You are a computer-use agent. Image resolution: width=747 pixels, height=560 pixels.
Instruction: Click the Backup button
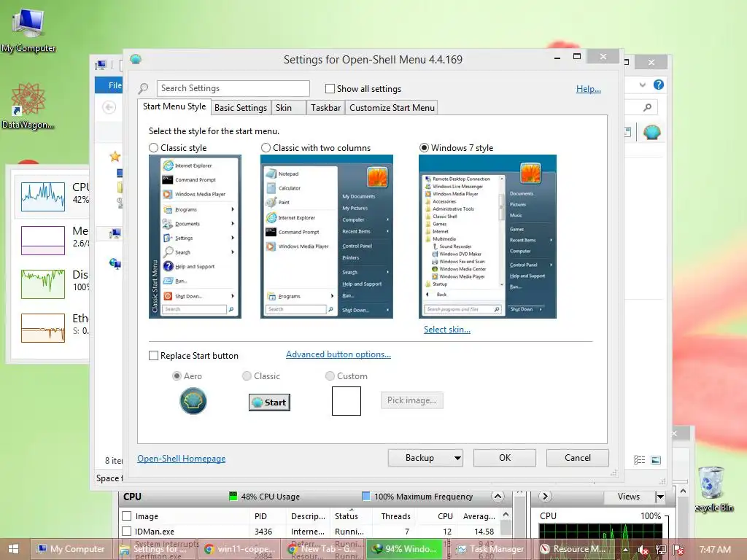click(419, 458)
